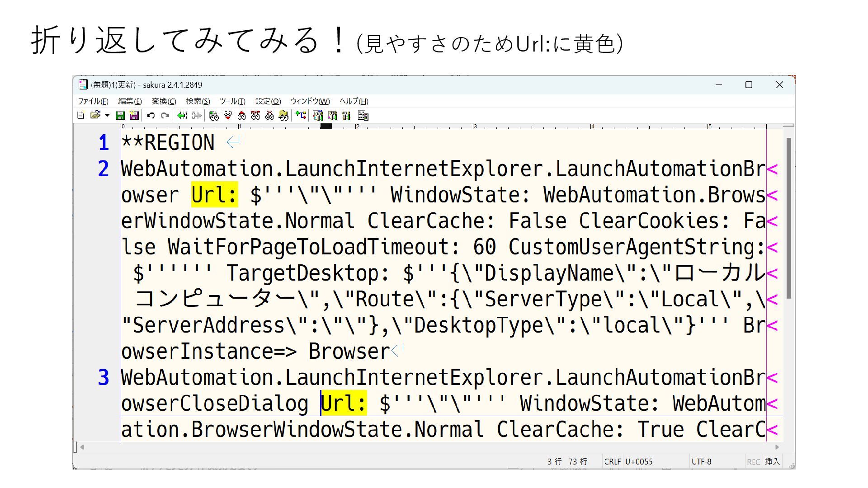Open the ウィンドウ(W) menu
This screenshot has width=868, height=488.
pyautogui.click(x=310, y=101)
